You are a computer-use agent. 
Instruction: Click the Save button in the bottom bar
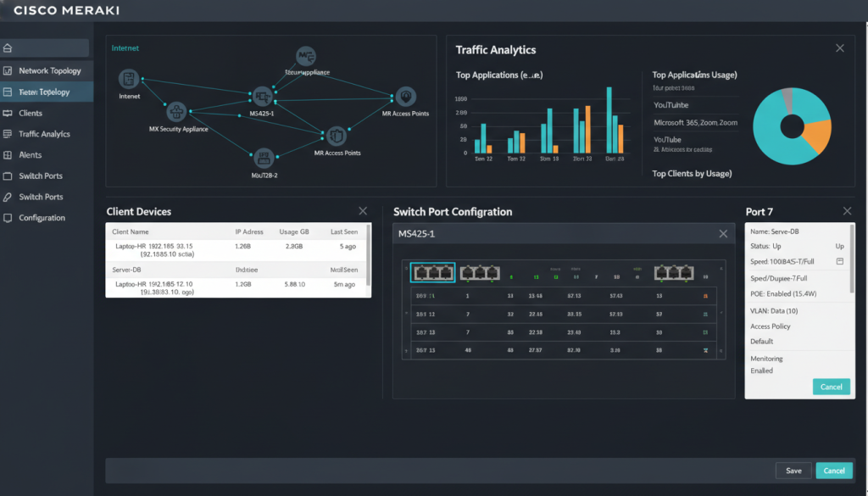793,471
